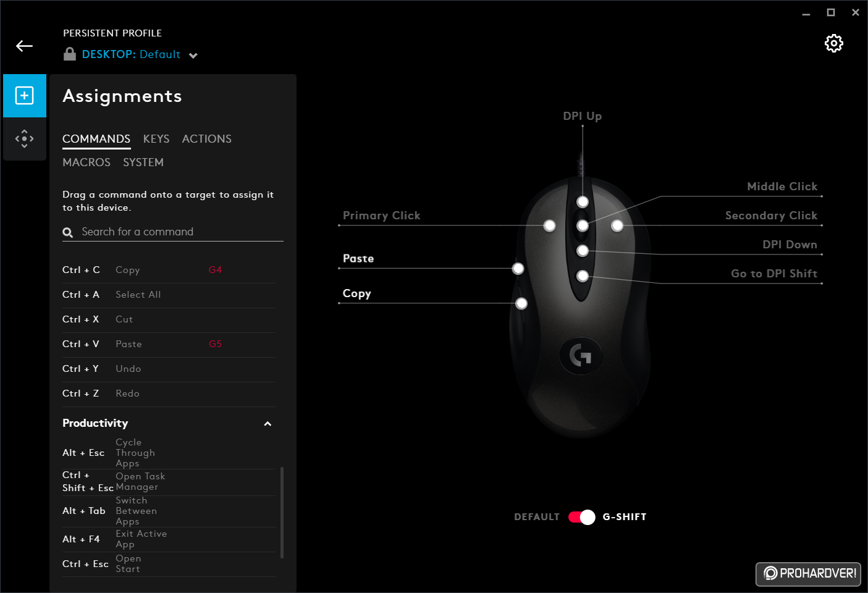Select the DPI Down node on mouse
The width and height of the screenshot is (868, 593).
[583, 251]
